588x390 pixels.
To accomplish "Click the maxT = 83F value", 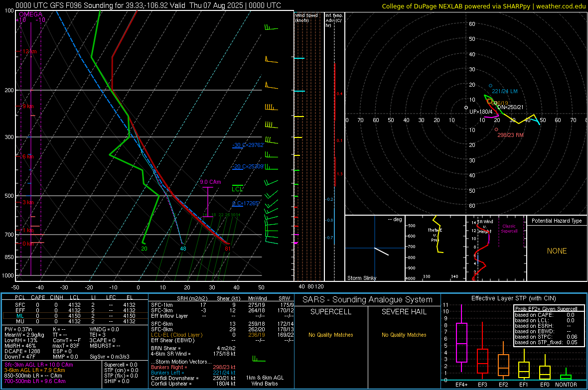I will pyautogui.click(x=66, y=345).
